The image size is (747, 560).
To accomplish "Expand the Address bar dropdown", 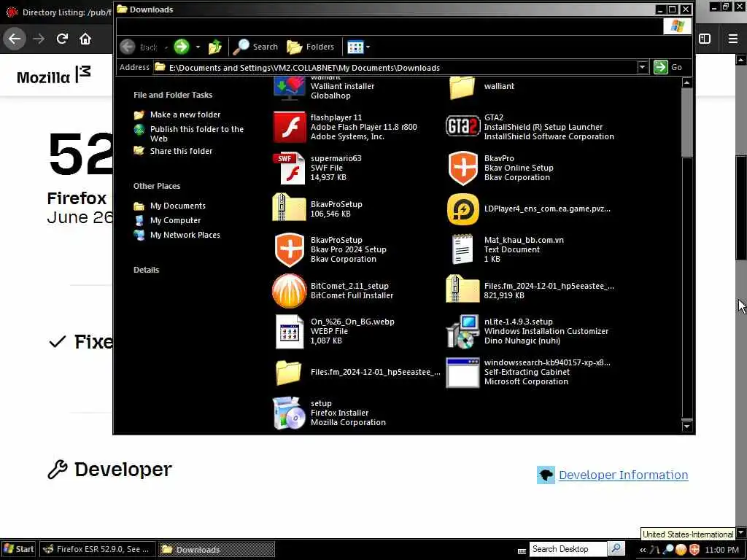I will click(x=642, y=67).
